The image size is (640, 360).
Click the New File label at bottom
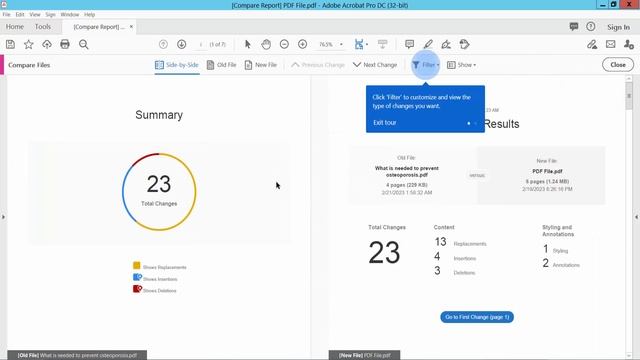364,355
